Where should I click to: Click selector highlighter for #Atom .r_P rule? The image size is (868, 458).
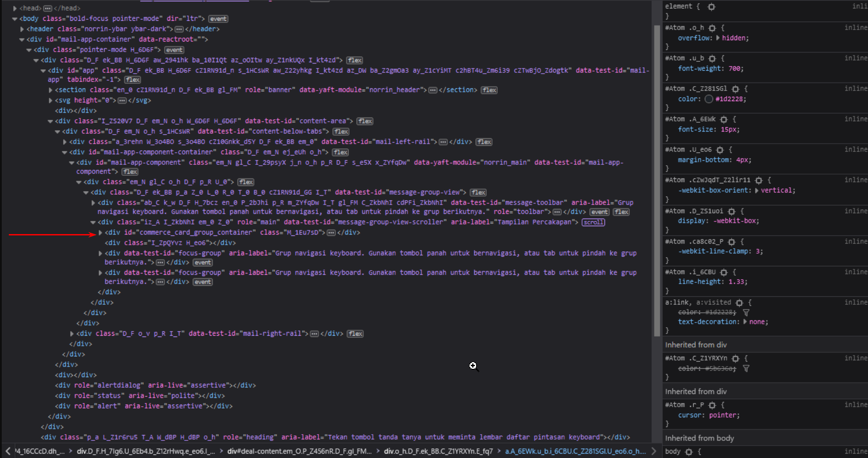click(x=712, y=405)
